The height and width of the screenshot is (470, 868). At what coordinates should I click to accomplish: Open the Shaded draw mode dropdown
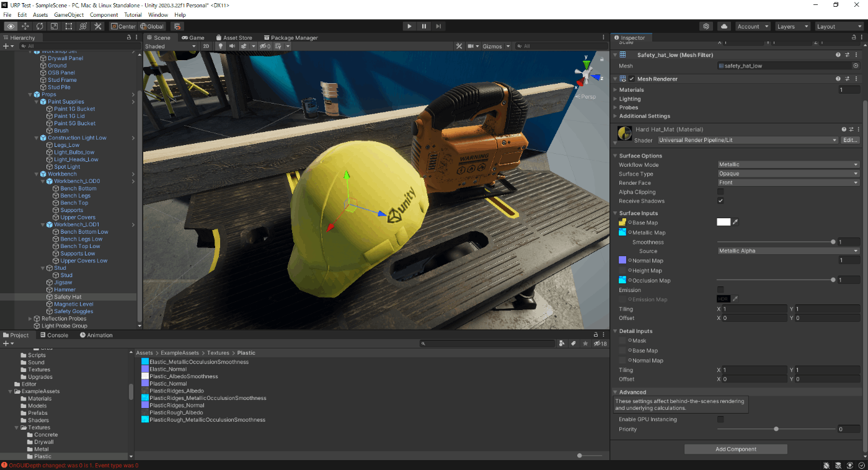click(170, 46)
